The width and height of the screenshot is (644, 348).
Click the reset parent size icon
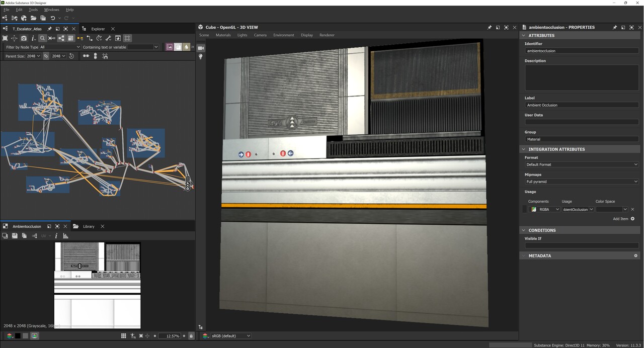point(71,56)
